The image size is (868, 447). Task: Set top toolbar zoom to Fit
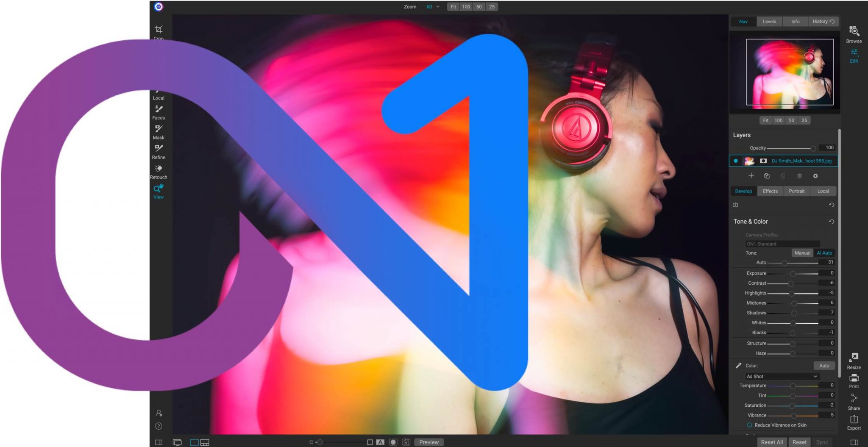pyautogui.click(x=453, y=7)
